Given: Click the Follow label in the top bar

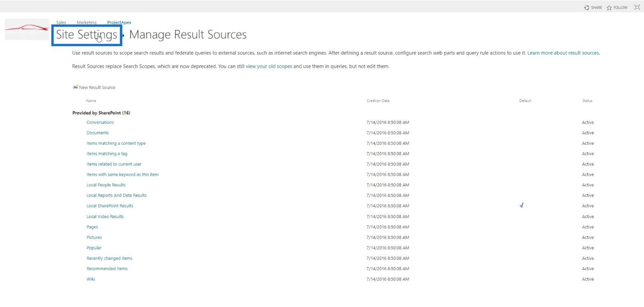Looking at the screenshot, I should point(620,8).
